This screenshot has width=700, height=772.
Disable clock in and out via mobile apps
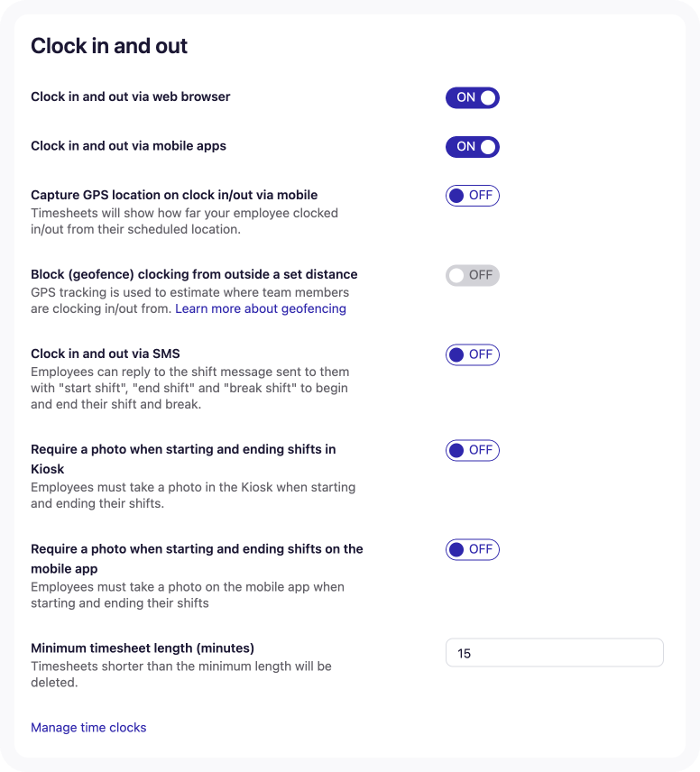(472, 147)
